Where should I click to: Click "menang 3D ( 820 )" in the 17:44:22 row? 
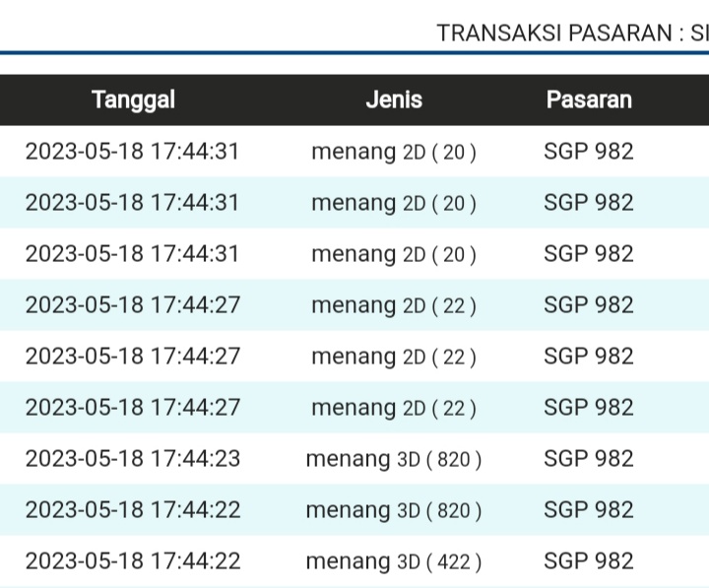click(394, 510)
